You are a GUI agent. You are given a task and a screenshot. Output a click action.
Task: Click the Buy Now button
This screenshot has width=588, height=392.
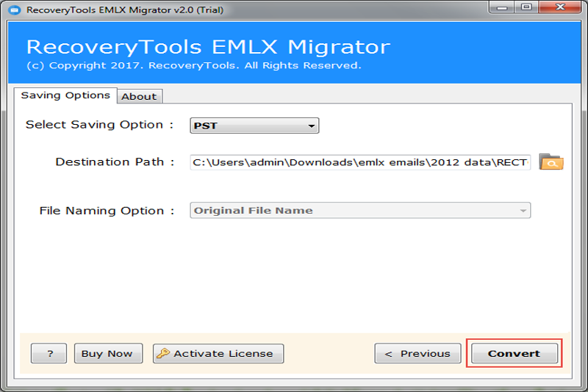point(108,353)
